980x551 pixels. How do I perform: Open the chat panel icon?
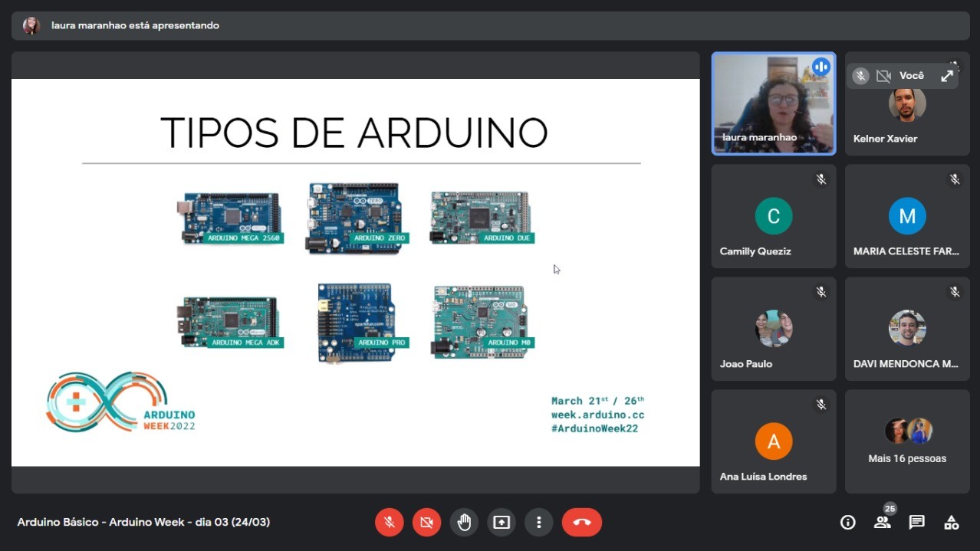click(x=916, y=523)
